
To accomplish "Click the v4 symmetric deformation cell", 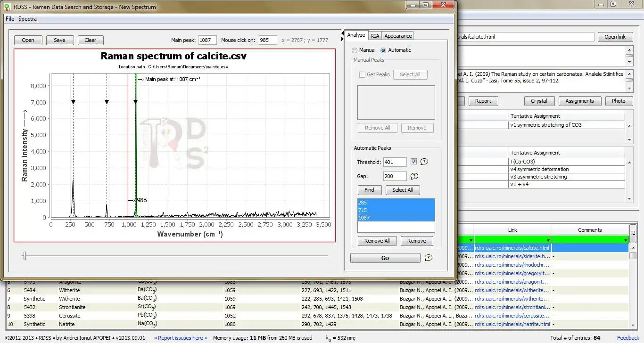I will pos(567,169).
